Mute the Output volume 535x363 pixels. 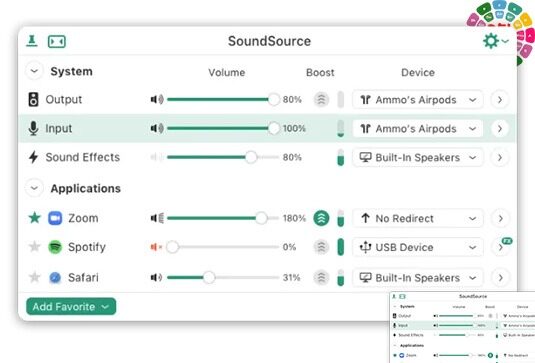point(157,99)
